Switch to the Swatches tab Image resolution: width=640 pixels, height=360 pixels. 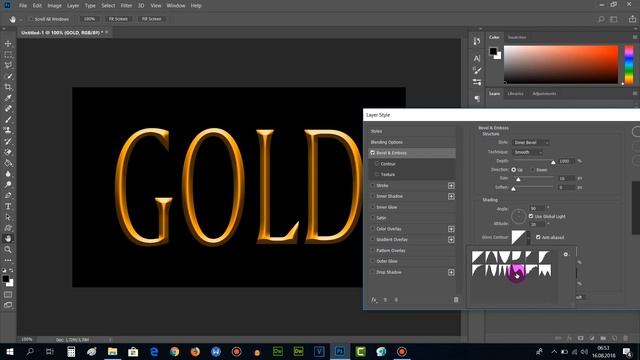517,37
